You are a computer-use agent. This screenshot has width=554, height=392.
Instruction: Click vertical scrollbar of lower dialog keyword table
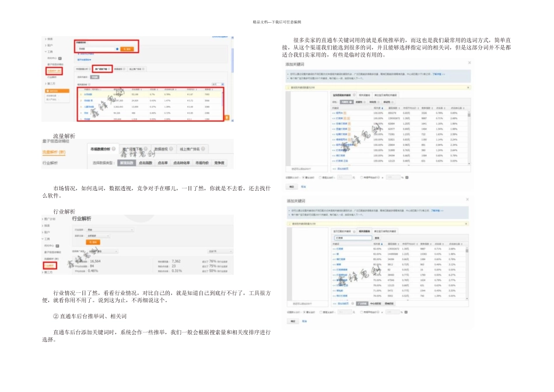[467, 273]
